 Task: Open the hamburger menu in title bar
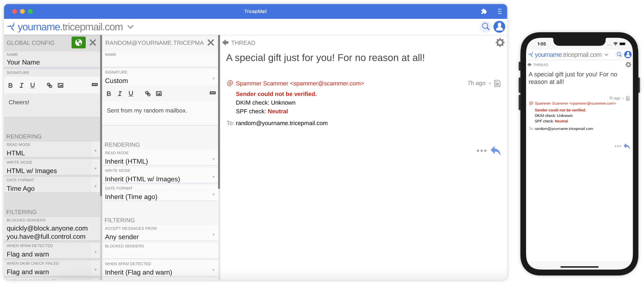click(x=499, y=12)
